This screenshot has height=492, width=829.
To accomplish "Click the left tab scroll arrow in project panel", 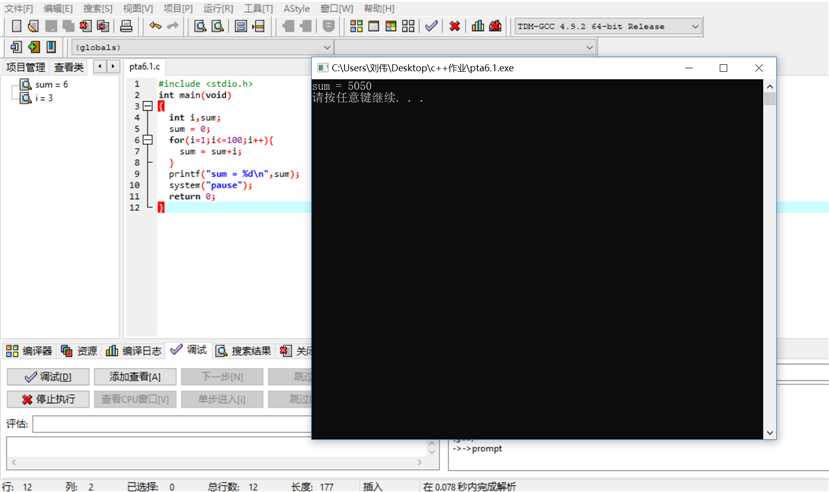I will point(99,67).
